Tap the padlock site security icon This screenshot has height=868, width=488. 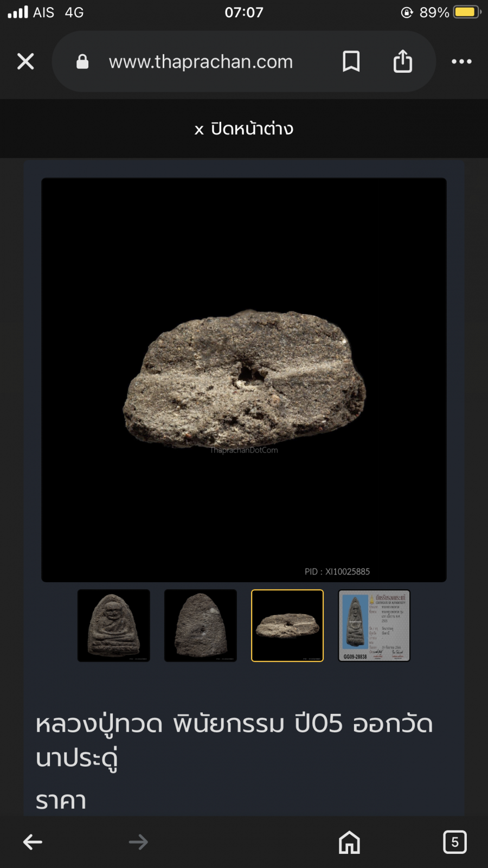82,62
